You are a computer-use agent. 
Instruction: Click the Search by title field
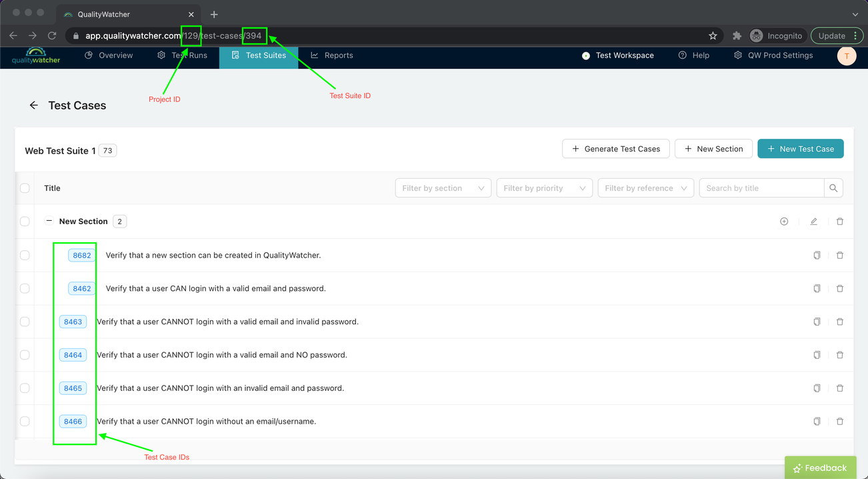(761, 188)
